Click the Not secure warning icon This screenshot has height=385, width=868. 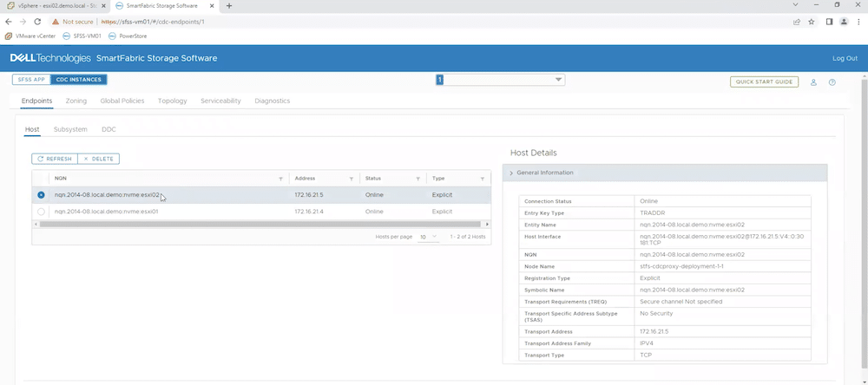(x=56, y=22)
